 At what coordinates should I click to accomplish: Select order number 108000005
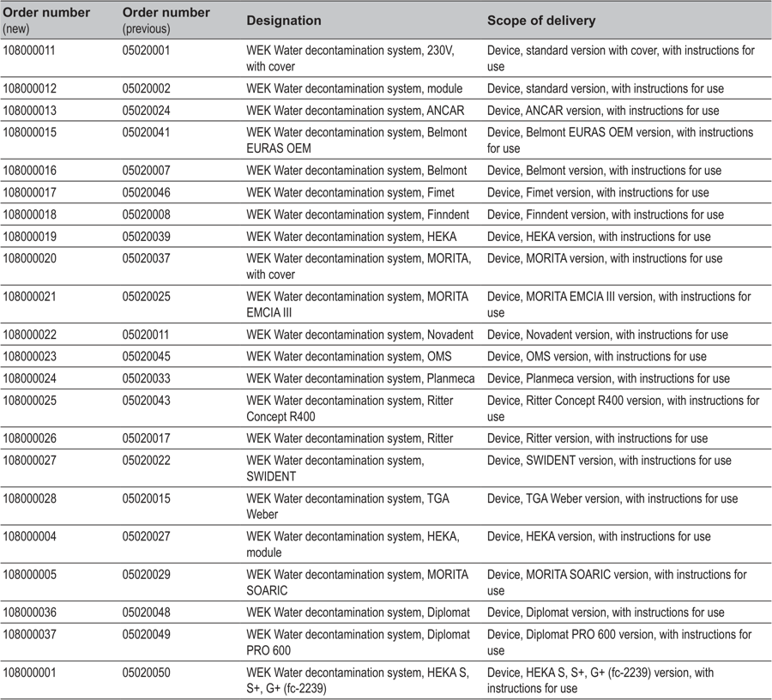click(x=29, y=575)
